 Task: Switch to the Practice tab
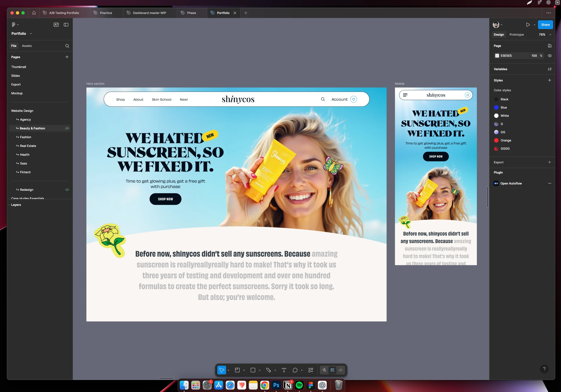(106, 13)
